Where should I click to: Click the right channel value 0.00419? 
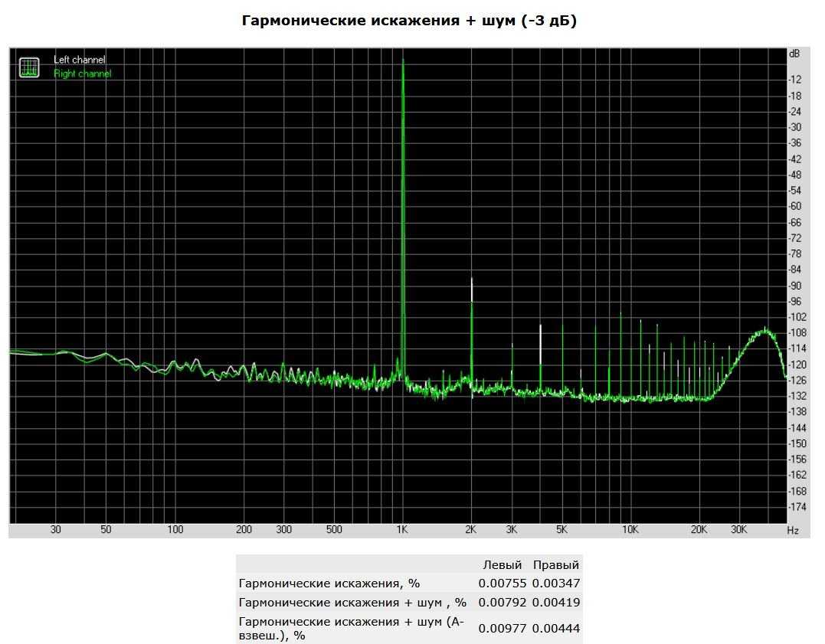click(556, 603)
